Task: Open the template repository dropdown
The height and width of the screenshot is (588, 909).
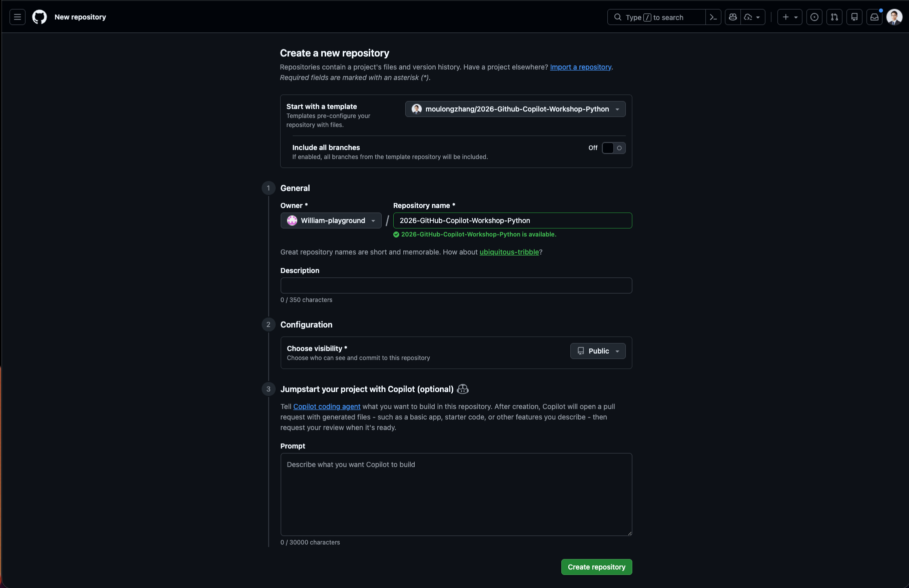Action: coord(515,109)
